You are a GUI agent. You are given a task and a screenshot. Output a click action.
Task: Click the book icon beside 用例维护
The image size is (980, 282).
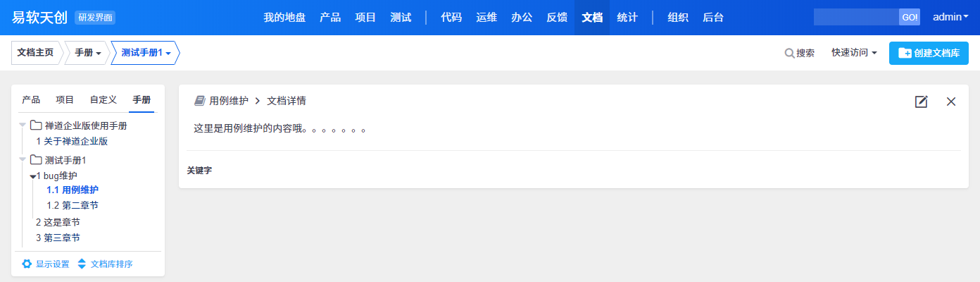pyautogui.click(x=199, y=101)
